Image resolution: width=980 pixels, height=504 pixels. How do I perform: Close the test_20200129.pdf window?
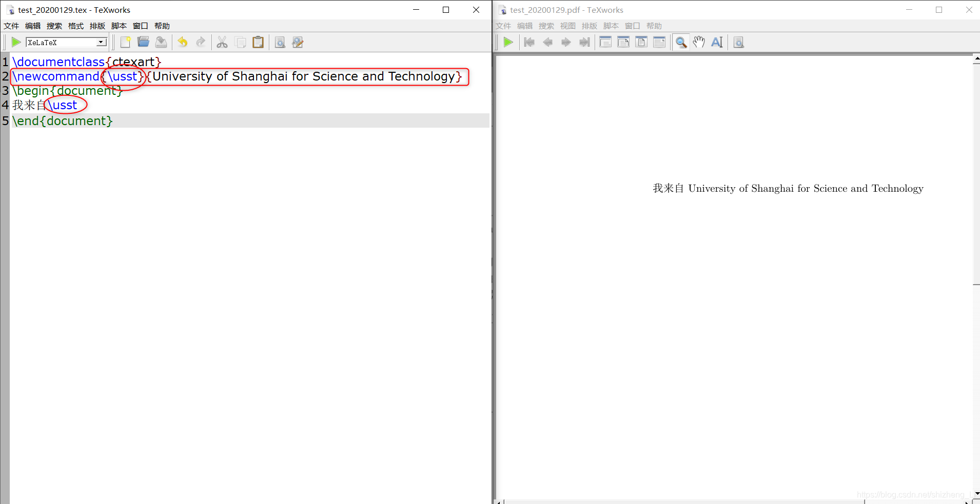tap(969, 10)
